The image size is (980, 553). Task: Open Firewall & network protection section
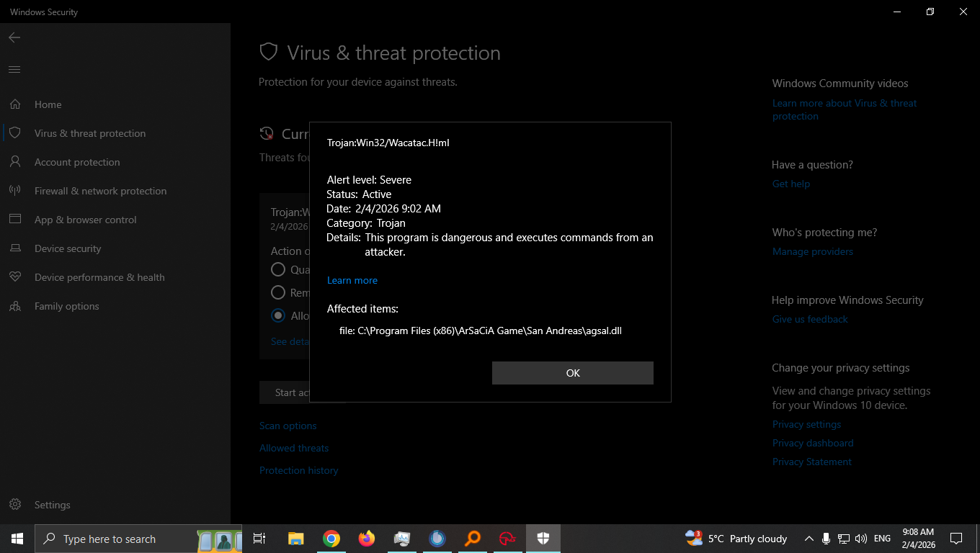click(x=100, y=190)
